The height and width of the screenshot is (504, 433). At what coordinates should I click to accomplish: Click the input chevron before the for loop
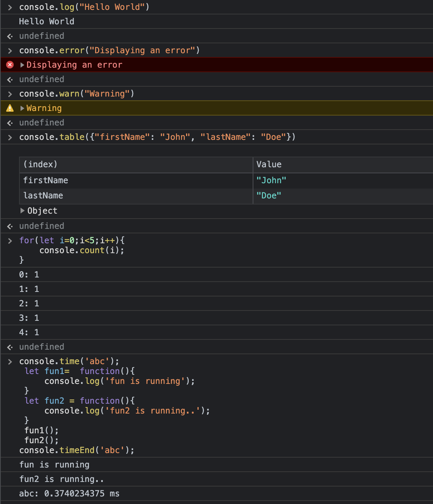10,241
